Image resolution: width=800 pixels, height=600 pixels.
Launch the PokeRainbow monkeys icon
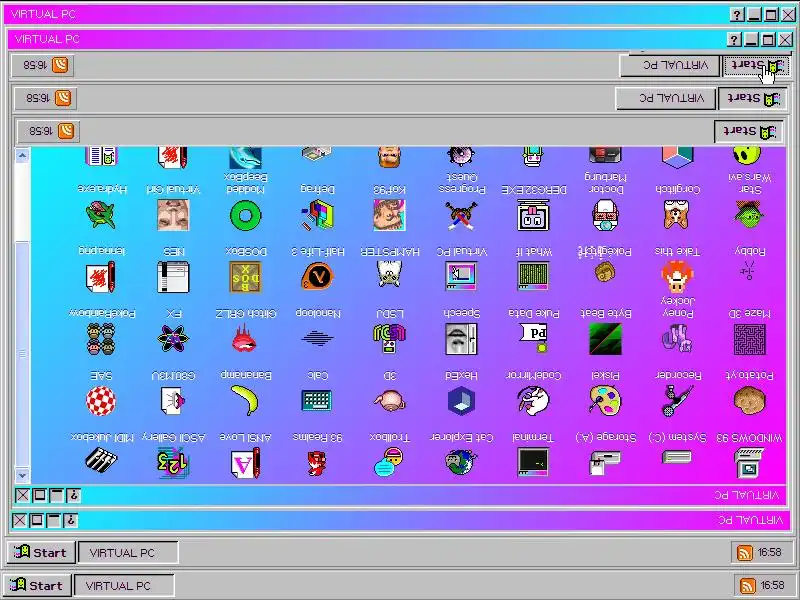[x=101, y=339]
